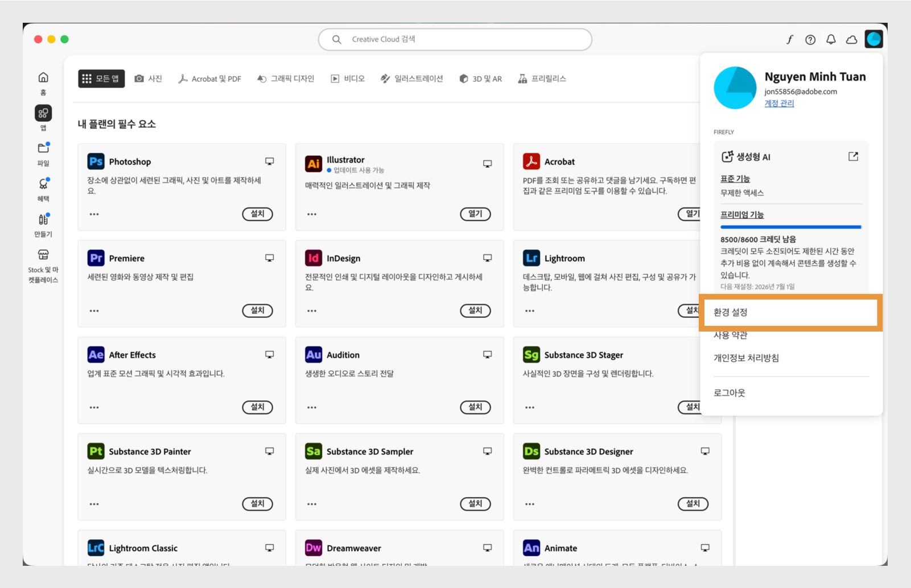
Task: Open more options for Photoshop
Action: (x=94, y=214)
